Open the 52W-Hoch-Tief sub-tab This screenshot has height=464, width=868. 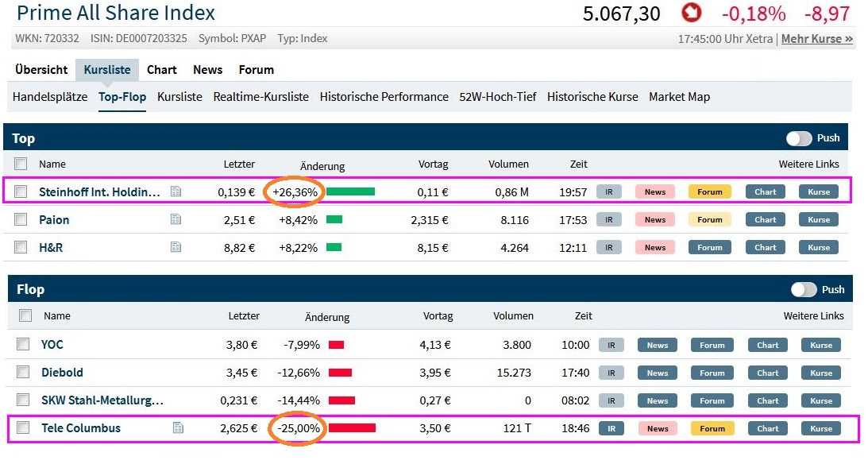(x=497, y=97)
